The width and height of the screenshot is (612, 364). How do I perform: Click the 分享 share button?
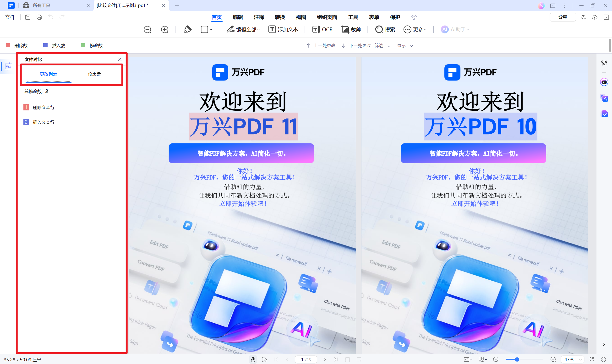coord(562,17)
